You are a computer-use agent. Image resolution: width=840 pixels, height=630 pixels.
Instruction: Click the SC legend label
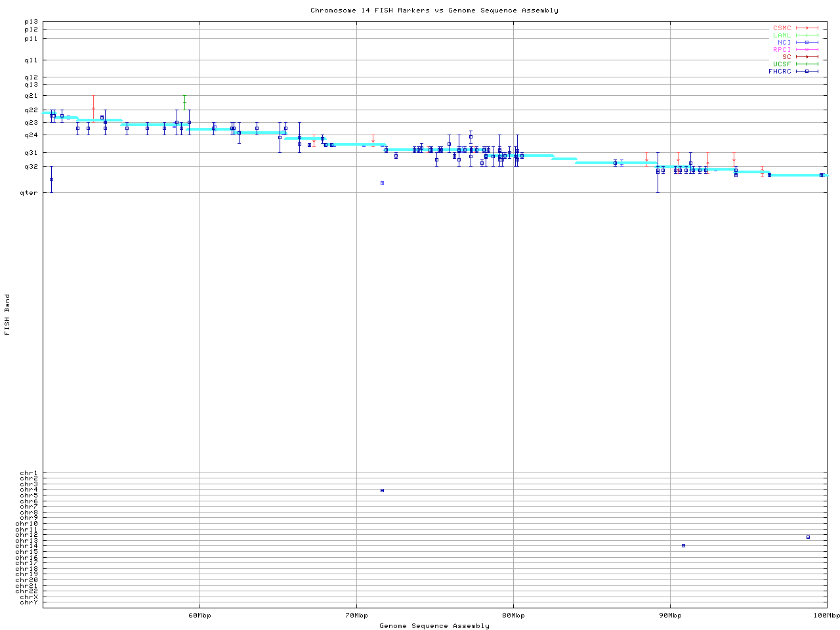(x=786, y=57)
